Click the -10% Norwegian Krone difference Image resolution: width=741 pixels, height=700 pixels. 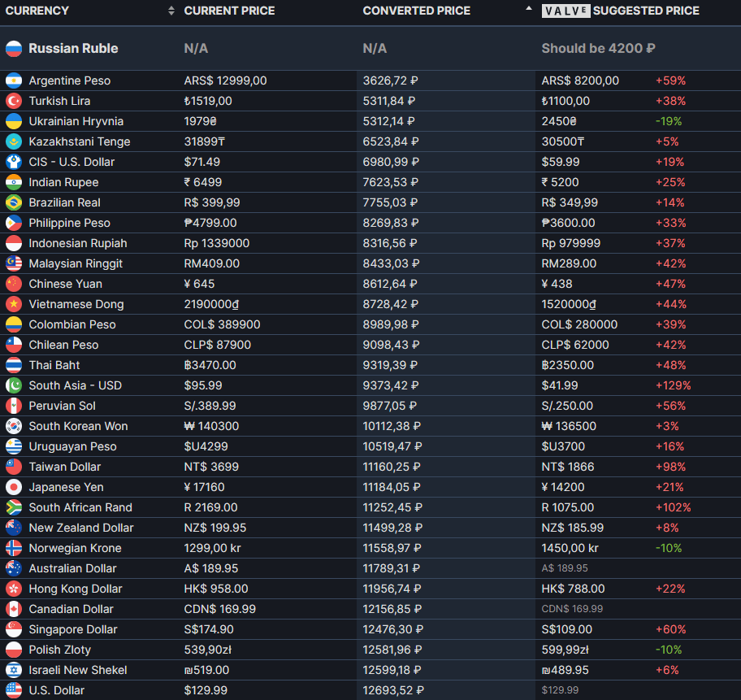(x=669, y=548)
